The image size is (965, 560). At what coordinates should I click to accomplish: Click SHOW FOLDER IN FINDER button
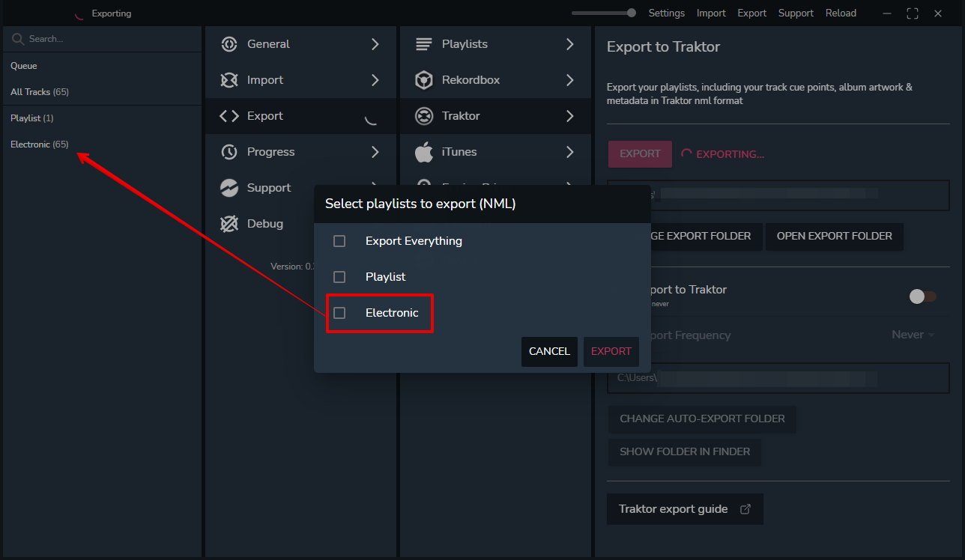685,452
